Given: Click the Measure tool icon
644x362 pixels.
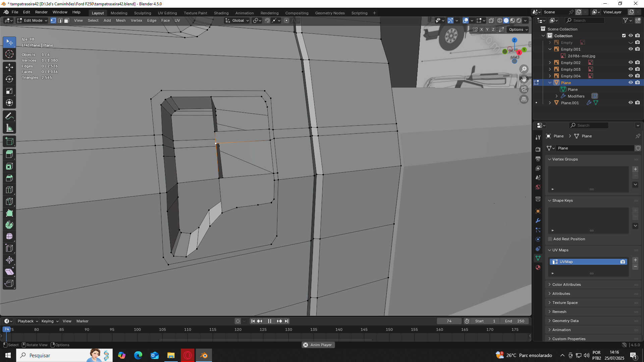Looking at the screenshot, I should [x=9, y=128].
